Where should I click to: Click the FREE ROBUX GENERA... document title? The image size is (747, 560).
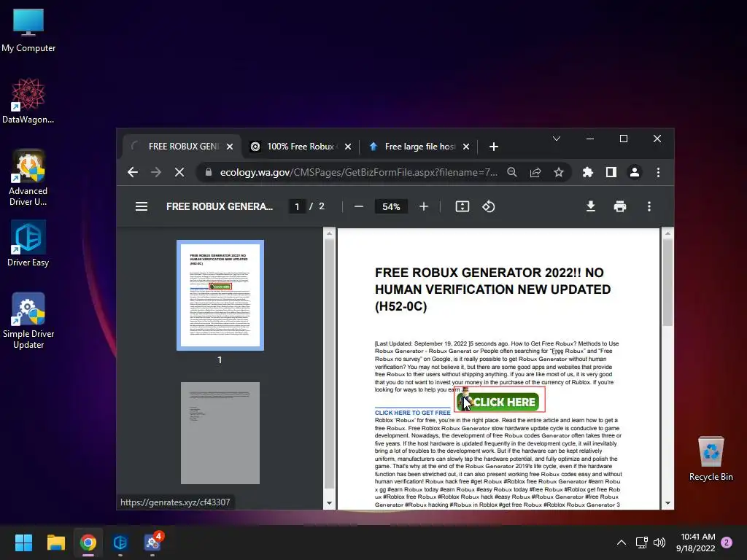pos(220,206)
